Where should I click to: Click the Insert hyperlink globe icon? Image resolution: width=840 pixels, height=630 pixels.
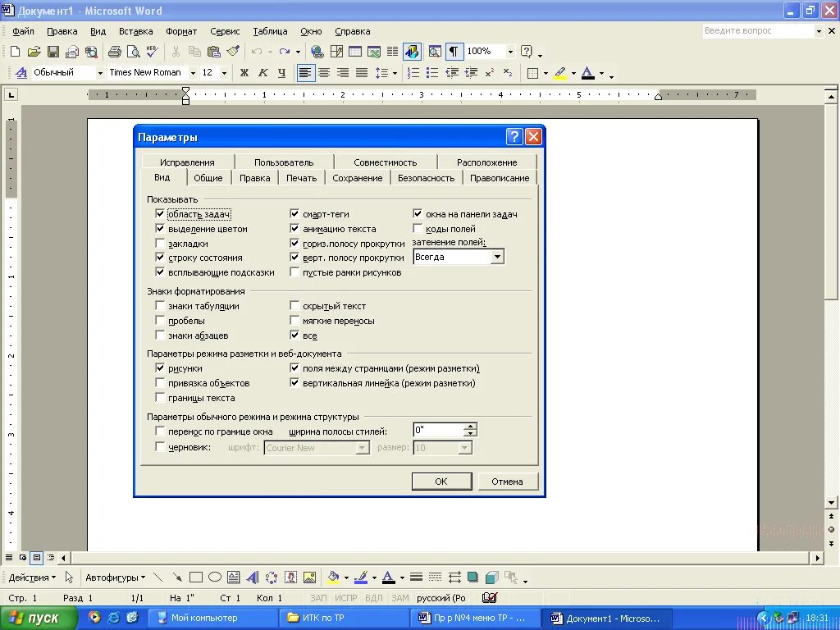317,52
